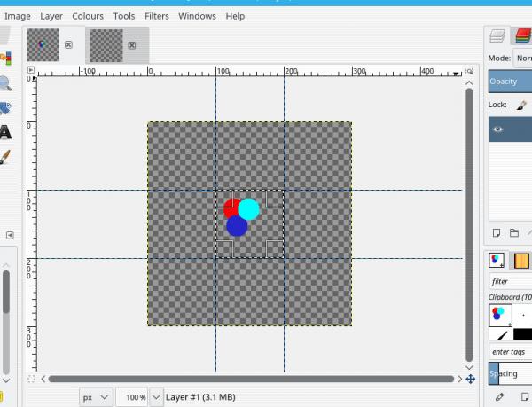The width and height of the screenshot is (532, 407).
Task: Select the Text tool letter A
Action: click(4, 132)
